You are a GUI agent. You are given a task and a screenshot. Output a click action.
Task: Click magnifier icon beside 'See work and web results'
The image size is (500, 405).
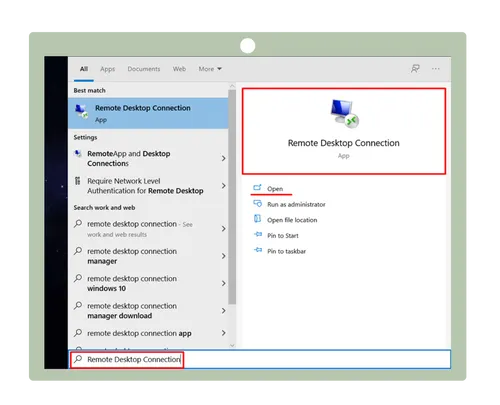coord(78,223)
